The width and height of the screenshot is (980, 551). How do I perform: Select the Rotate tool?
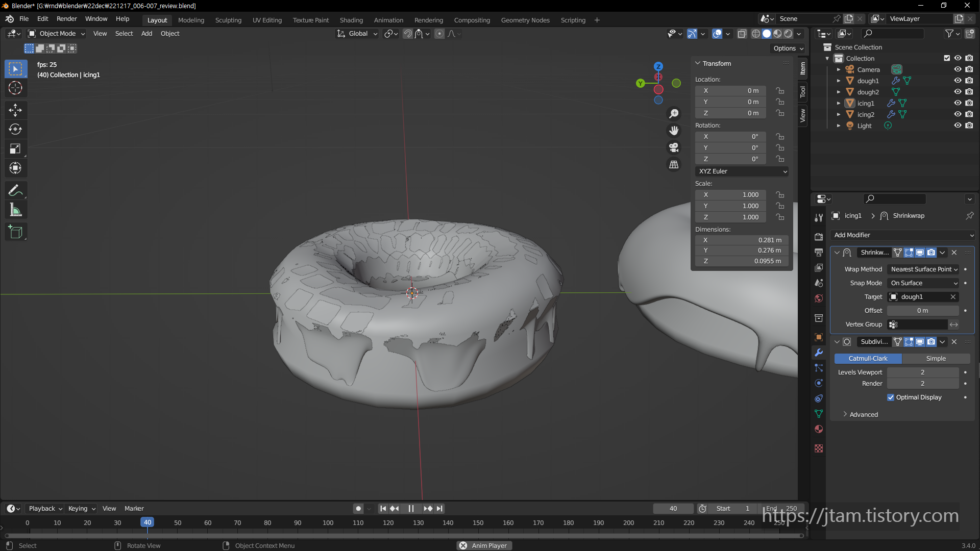pos(15,129)
